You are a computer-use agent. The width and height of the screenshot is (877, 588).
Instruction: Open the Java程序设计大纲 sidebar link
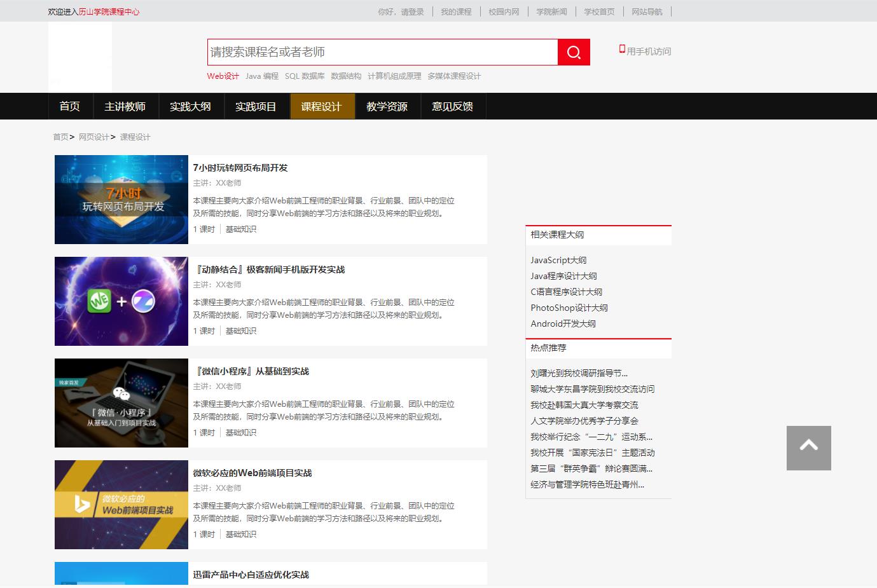click(563, 276)
